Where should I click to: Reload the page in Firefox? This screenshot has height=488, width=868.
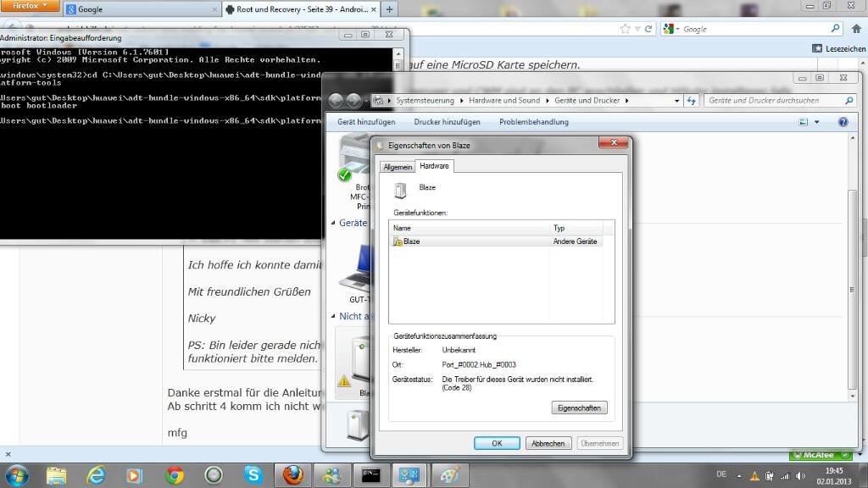point(648,29)
